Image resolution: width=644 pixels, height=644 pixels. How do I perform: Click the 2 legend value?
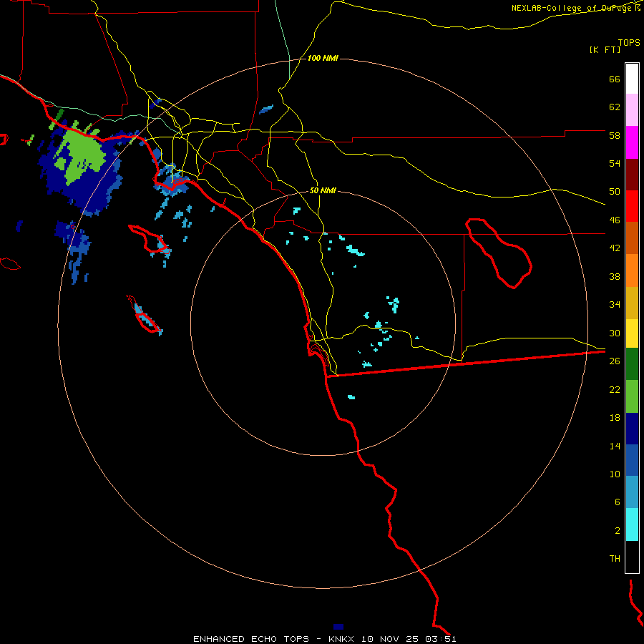618,531
